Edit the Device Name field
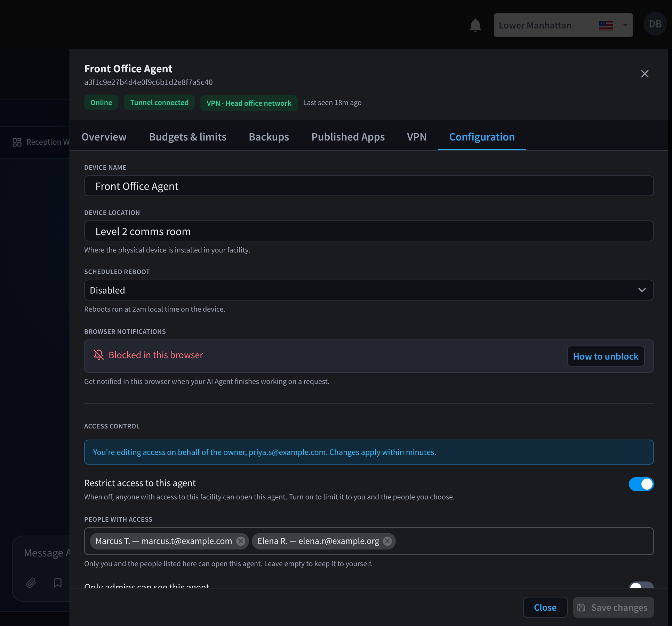The height and width of the screenshot is (626, 672). click(x=369, y=186)
